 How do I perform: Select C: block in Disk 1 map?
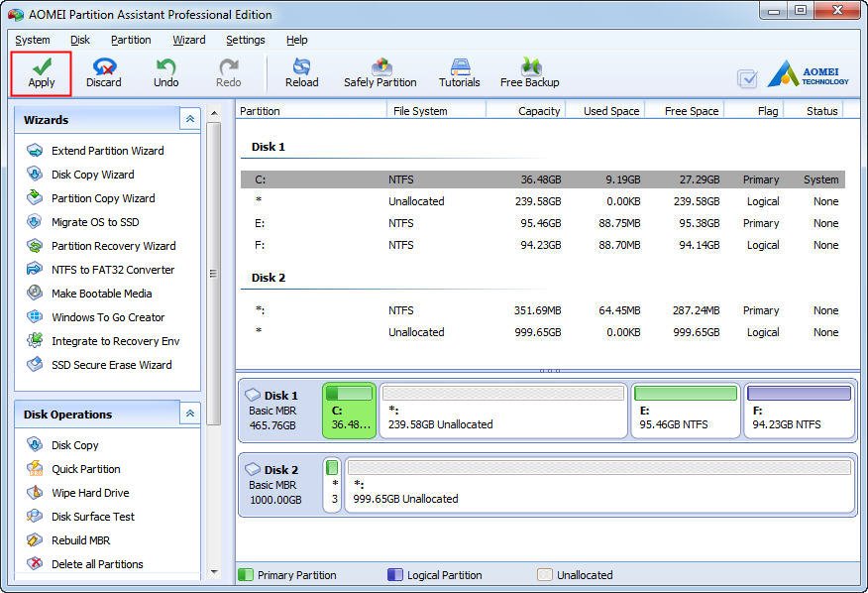pyautogui.click(x=350, y=411)
